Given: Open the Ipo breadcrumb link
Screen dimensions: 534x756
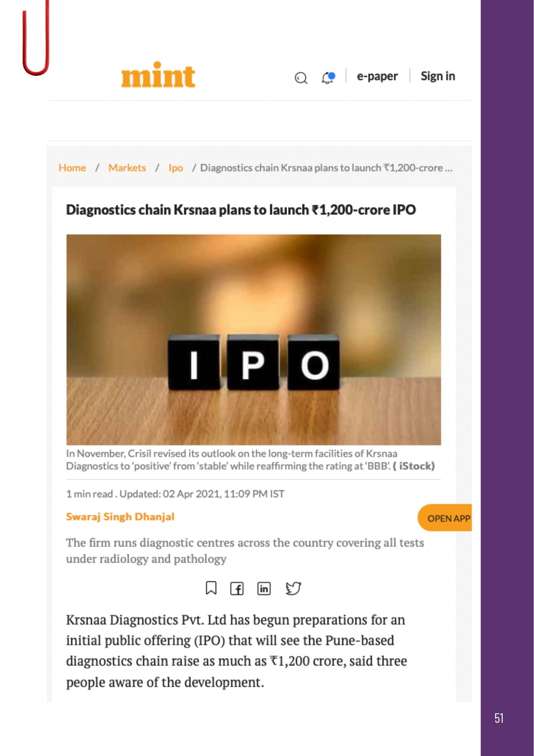Looking at the screenshot, I should click(x=176, y=167).
